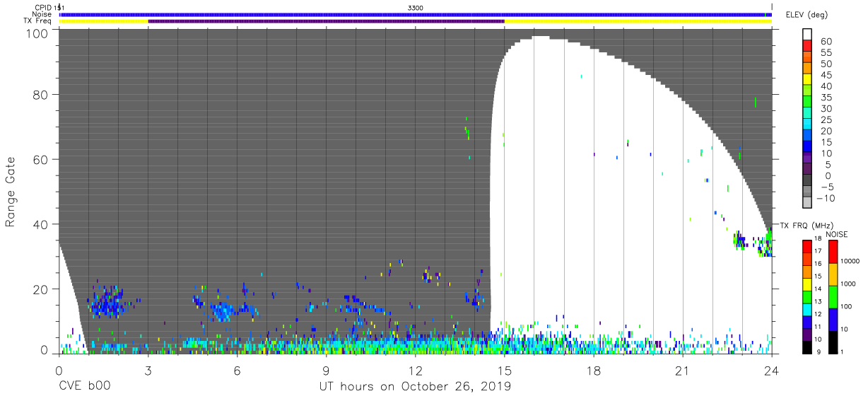Viewport: 868px width, 401px height.
Task: Click the 80 range gate tick label
Action: tap(40, 94)
